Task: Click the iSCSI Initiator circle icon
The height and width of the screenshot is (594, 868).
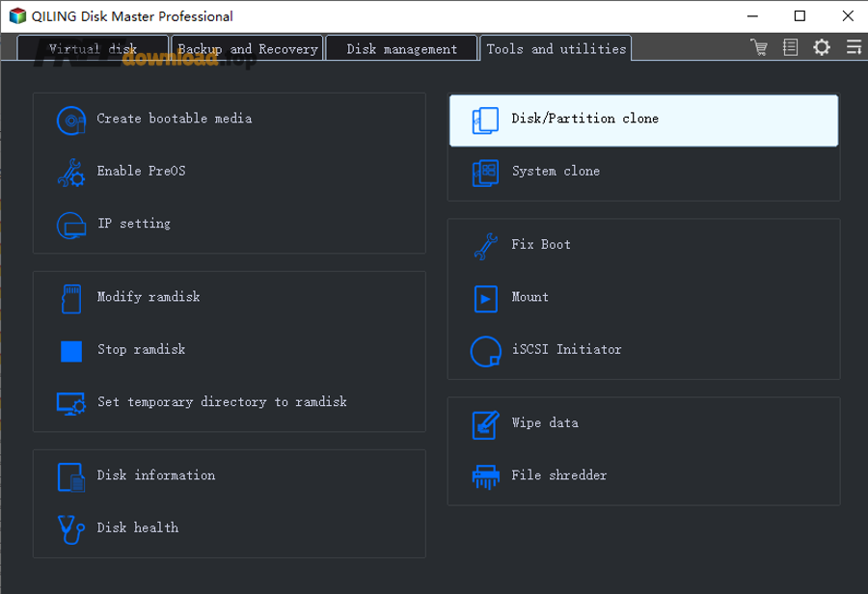Action: 485,352
